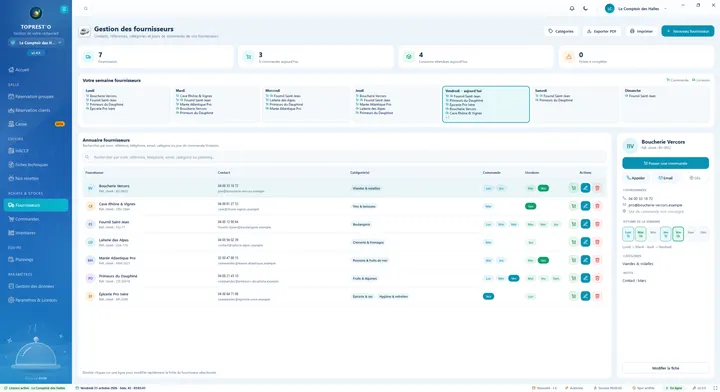Edit the Fournil Saint-Jean supplier entry
This screenshot has height=392, width=720.
tap(585, 224)
